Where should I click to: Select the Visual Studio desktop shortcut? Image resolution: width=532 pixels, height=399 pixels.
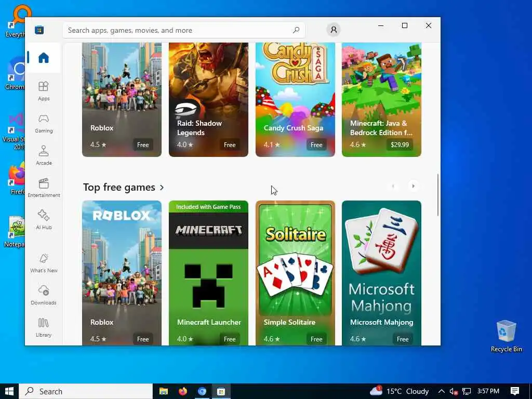point(14,131)
